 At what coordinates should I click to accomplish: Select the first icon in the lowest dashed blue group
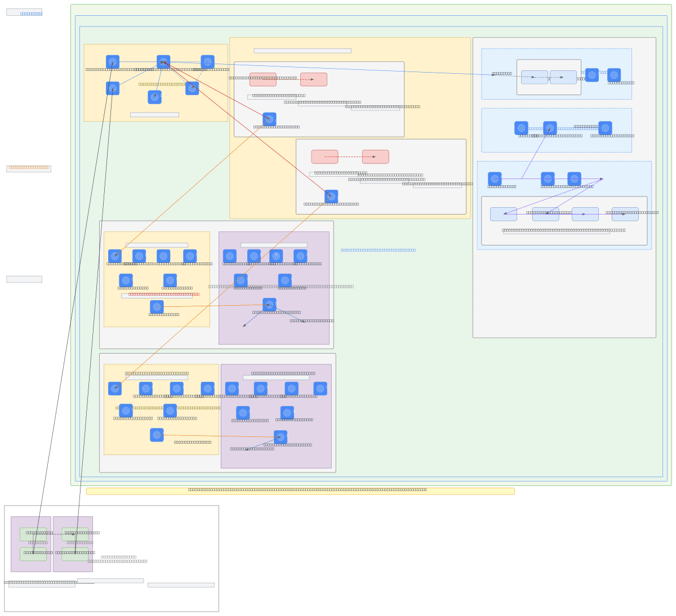[495, 178]
